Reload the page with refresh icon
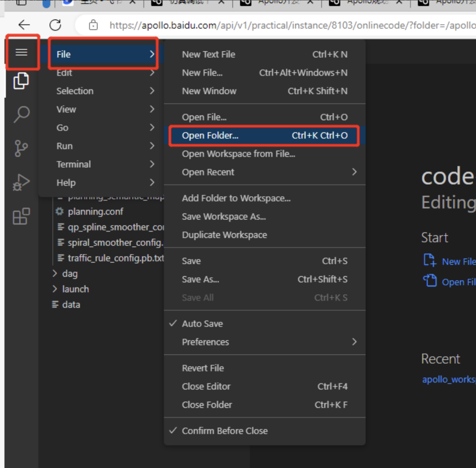Viewport: 476px width, 468px height. click(55, 25)
